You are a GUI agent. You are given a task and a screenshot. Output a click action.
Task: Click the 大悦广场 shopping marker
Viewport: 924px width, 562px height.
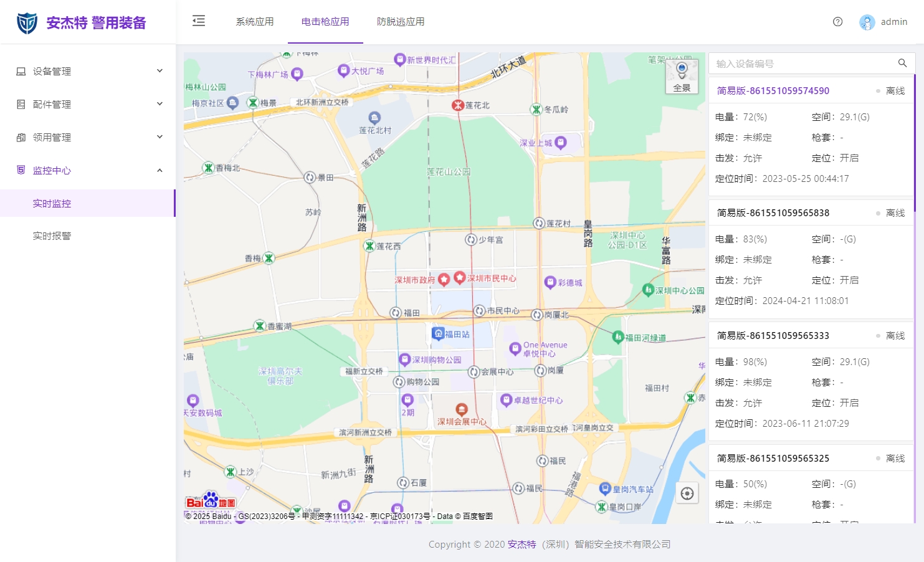(343, 70)
